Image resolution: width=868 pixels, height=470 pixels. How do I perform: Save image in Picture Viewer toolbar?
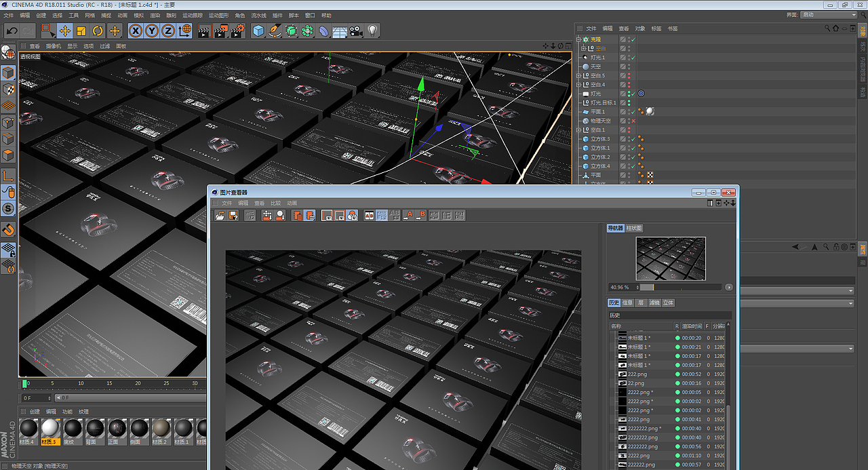(x=233, y=216)
